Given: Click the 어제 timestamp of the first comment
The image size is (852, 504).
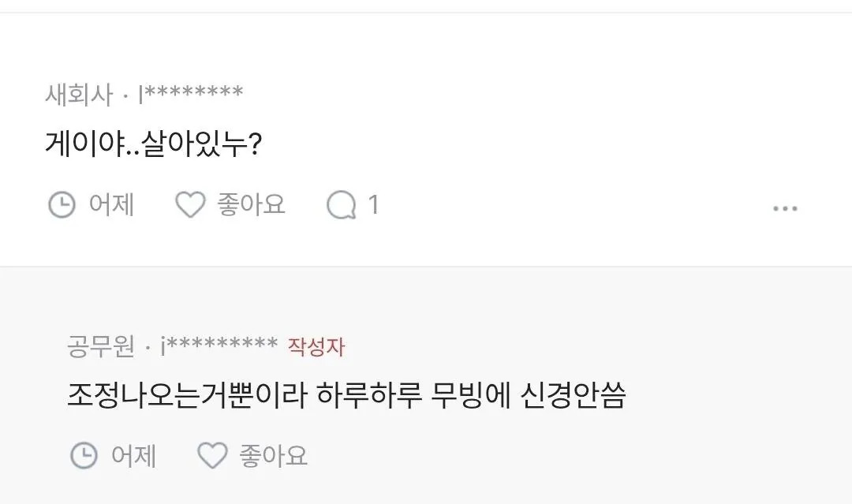Looking at the screenshot, I should tap(111, 205).
